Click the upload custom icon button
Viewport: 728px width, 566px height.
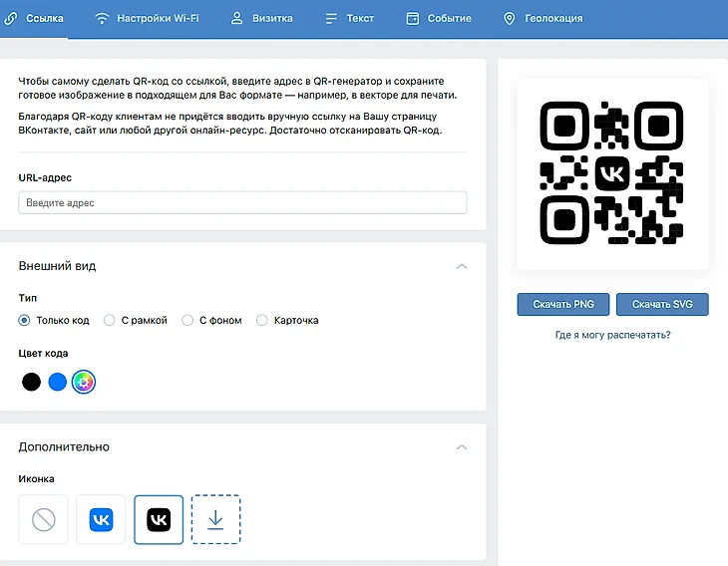(215, 519)
